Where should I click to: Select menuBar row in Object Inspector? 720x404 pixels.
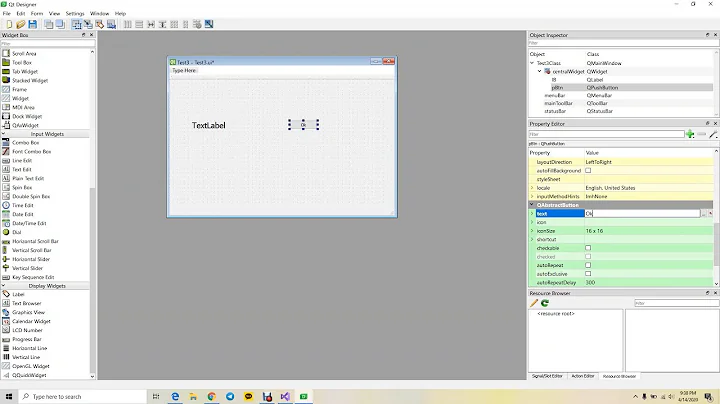tap(621, 95)
